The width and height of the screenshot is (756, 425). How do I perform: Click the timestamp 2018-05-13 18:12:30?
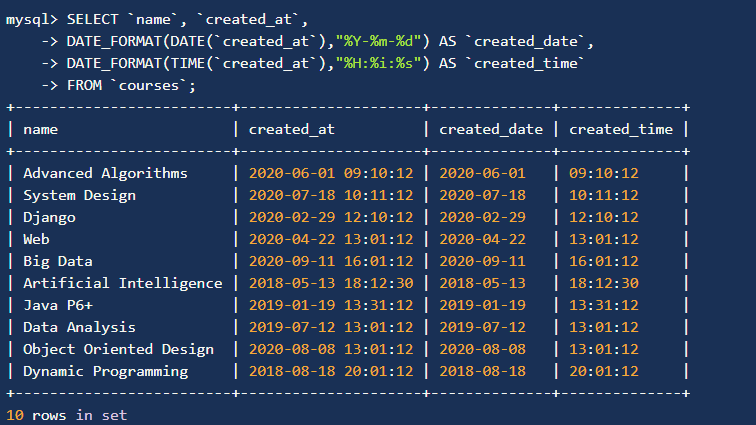tap(331, 283)
